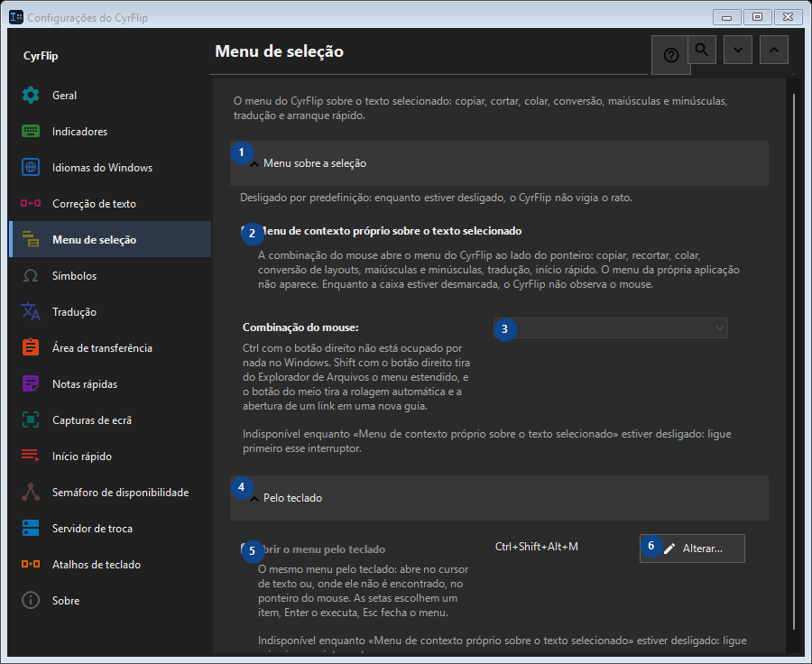Click the 'Desligado por predefinição' note text

[x=436, y=198]
